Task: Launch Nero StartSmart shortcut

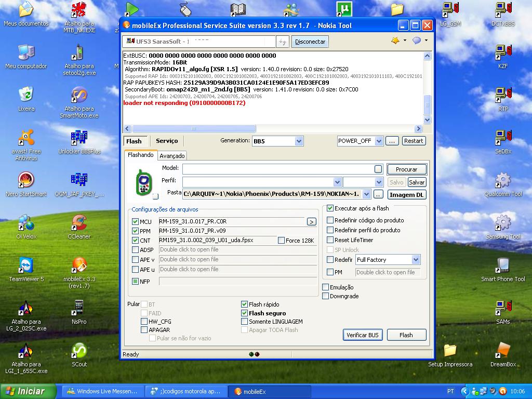Action: pos(26,184)
